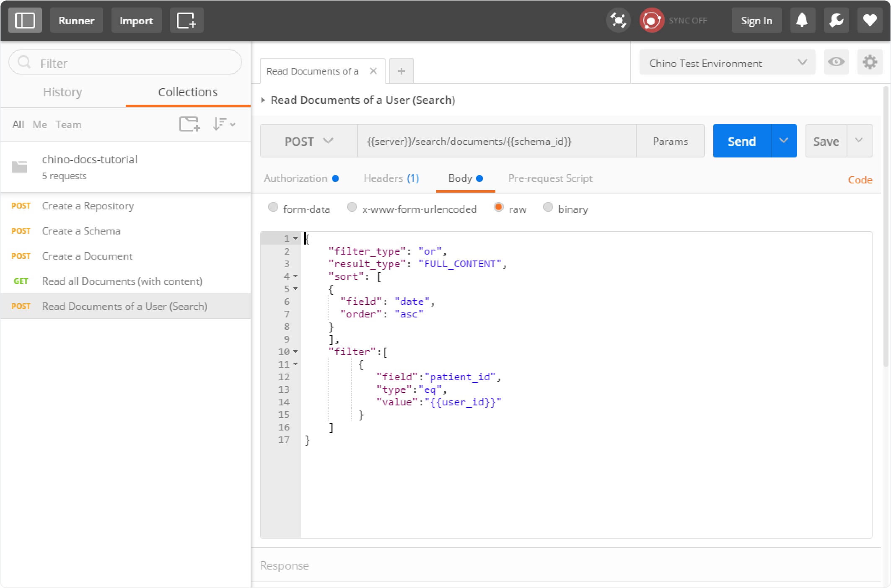Open the Interceptor icon in the top bar
Image resolution: width=891 pixels, height=588 pixels.
(618, 20)
